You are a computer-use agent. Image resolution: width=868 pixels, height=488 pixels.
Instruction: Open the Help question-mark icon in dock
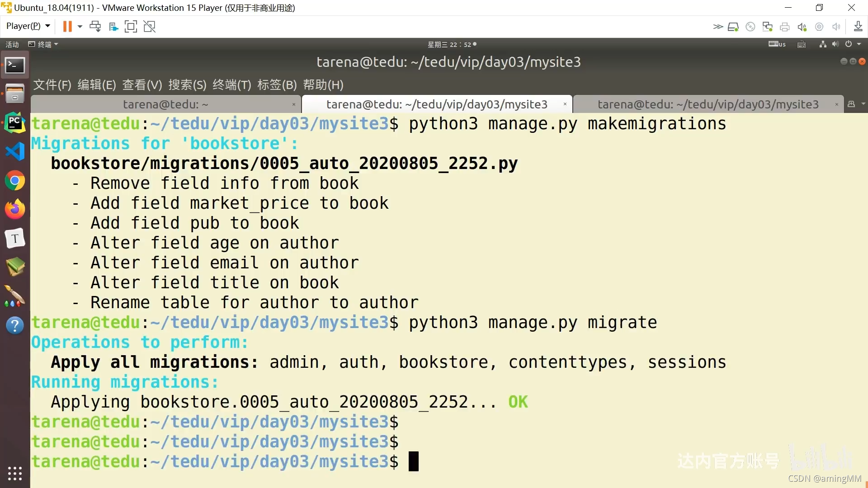pos(15,325)
